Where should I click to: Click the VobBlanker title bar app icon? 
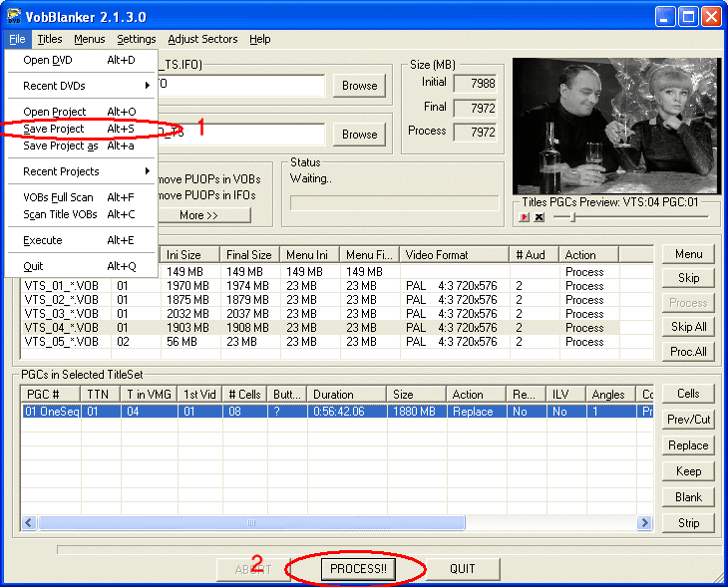(x=14, y=16)
